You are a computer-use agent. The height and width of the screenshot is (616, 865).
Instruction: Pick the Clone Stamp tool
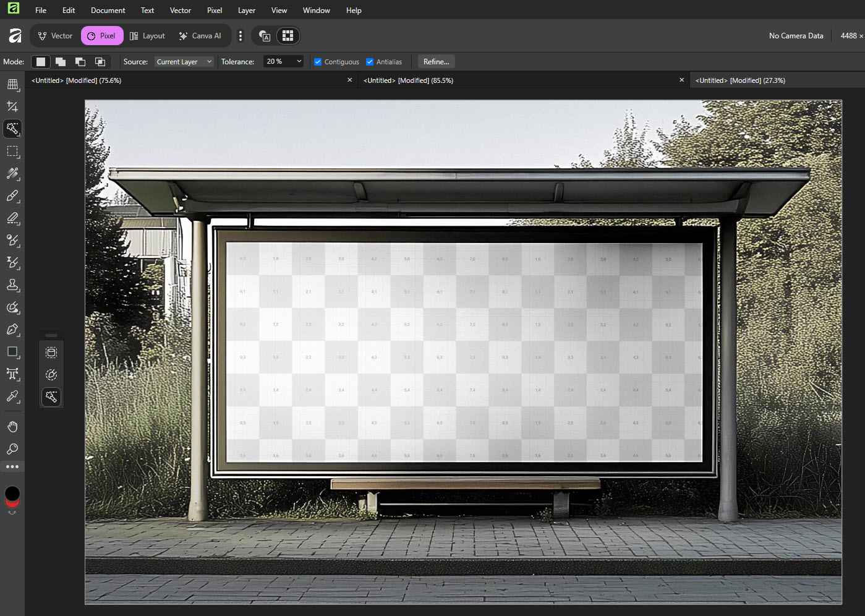coord(12,285)
